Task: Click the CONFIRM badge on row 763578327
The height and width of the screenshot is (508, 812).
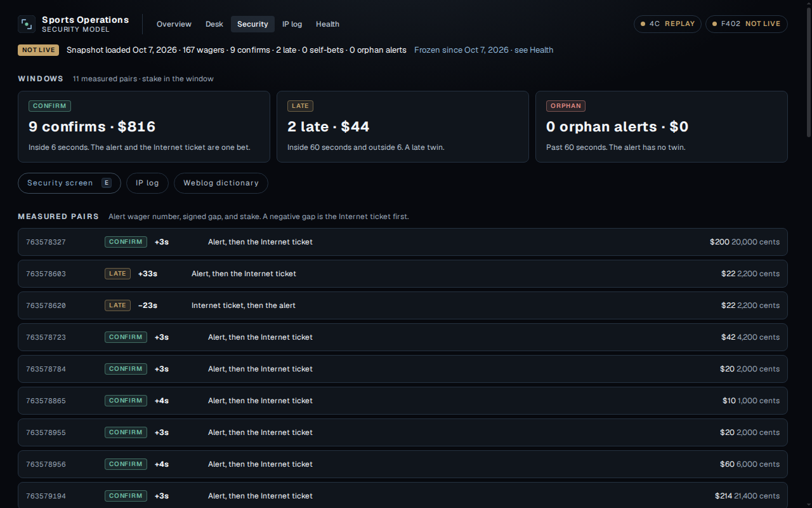Action: coord(126,242)
